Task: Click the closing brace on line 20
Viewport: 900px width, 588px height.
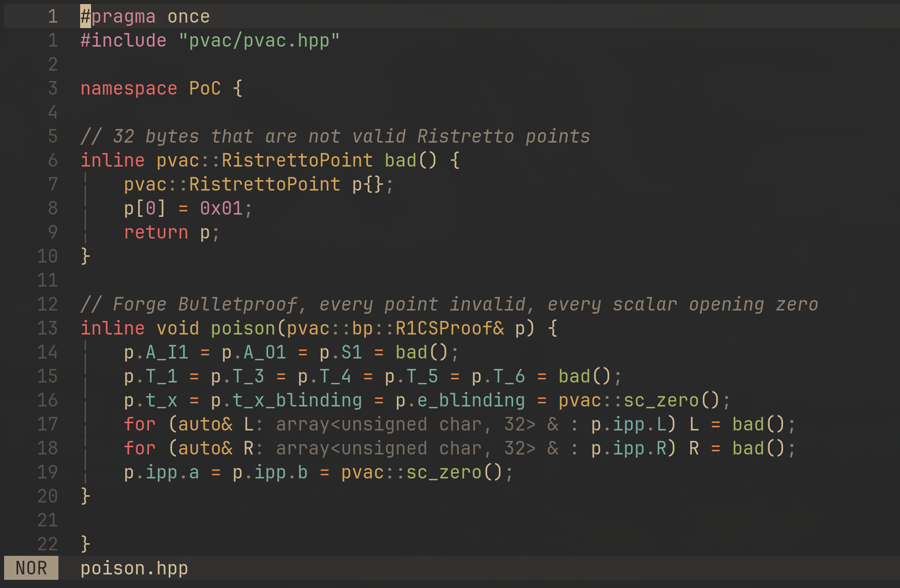Action: [86, 496]
